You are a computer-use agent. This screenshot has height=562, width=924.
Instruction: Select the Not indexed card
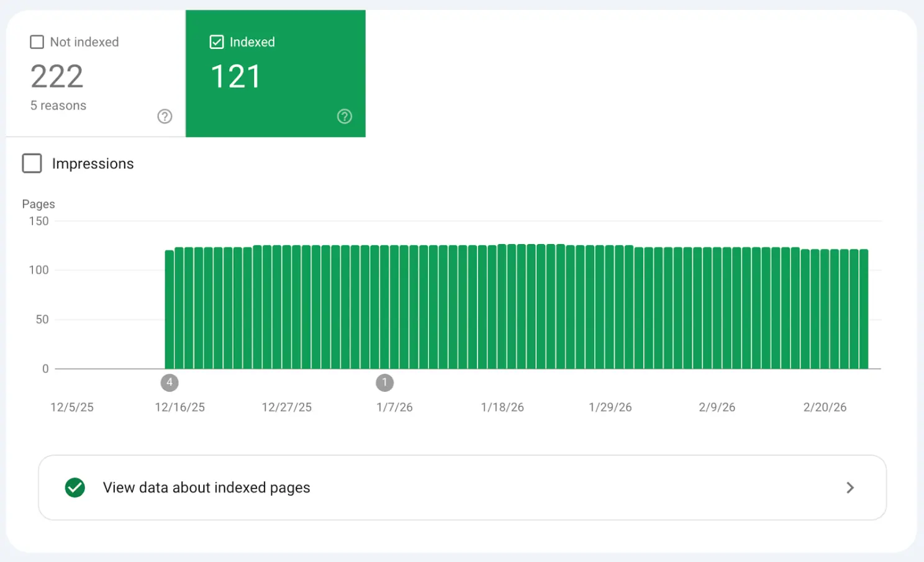coord(93,73)
